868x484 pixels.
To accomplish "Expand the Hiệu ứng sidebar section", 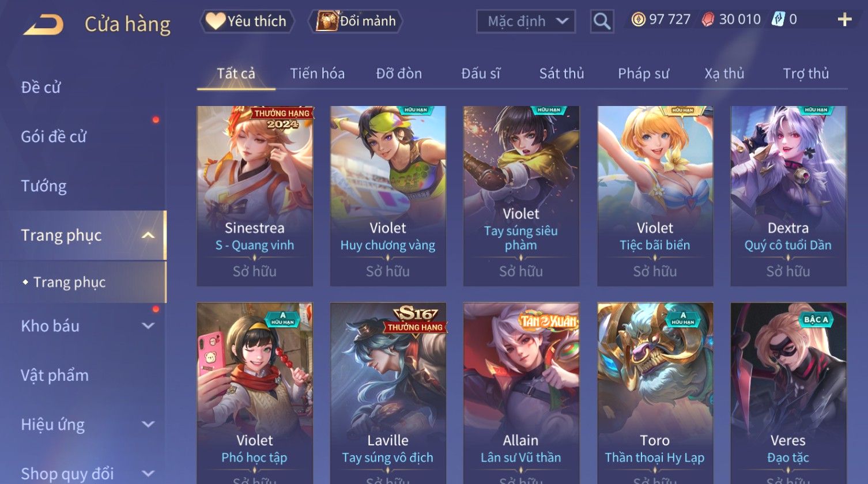I will click(x=148, y=425).
